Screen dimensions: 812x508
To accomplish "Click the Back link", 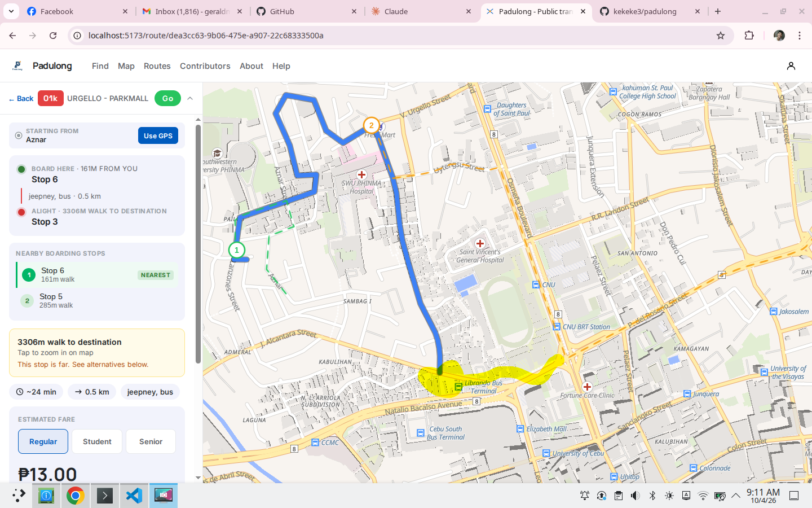I will (x=21, y=98).
